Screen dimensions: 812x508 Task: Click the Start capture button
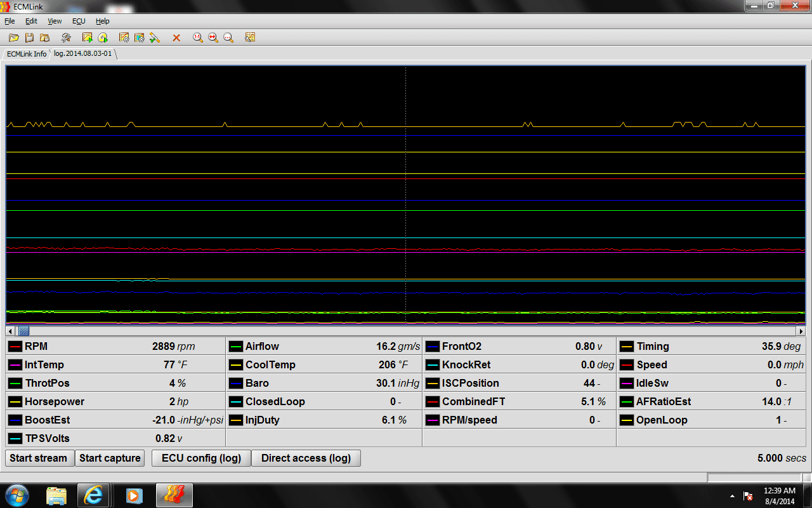pyautogui.click(x=110, y=458)
